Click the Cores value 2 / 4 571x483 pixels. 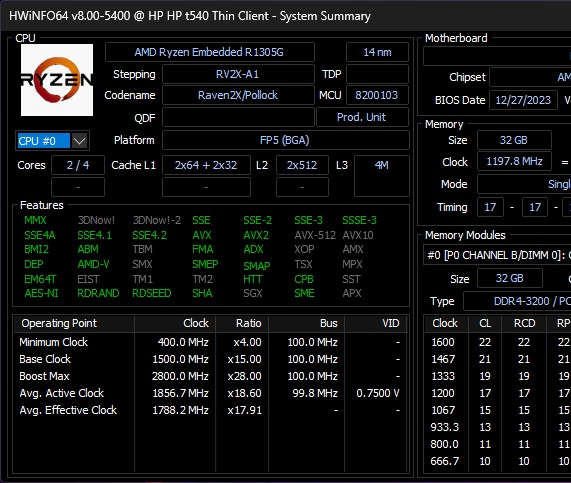click(78, 165)
